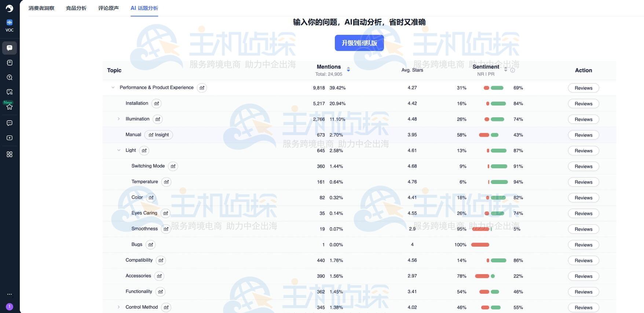Screen dimensions: 644x313
Task: Sort table by Mentions
Action: 348,69
